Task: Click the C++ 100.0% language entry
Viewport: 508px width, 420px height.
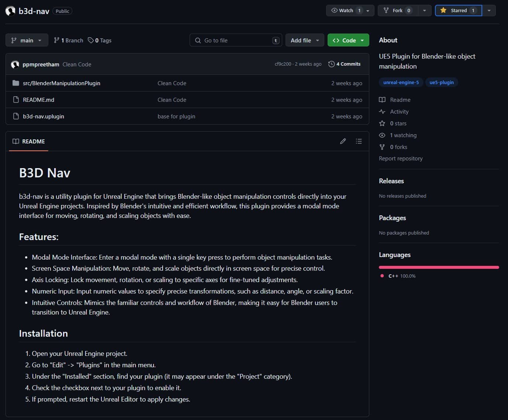Action: click(x=398, y=276)
